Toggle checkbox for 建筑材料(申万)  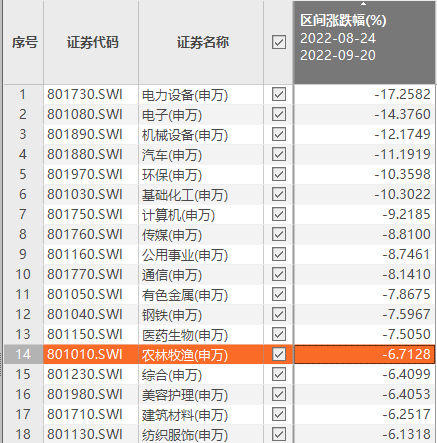[x=279, y=414]
